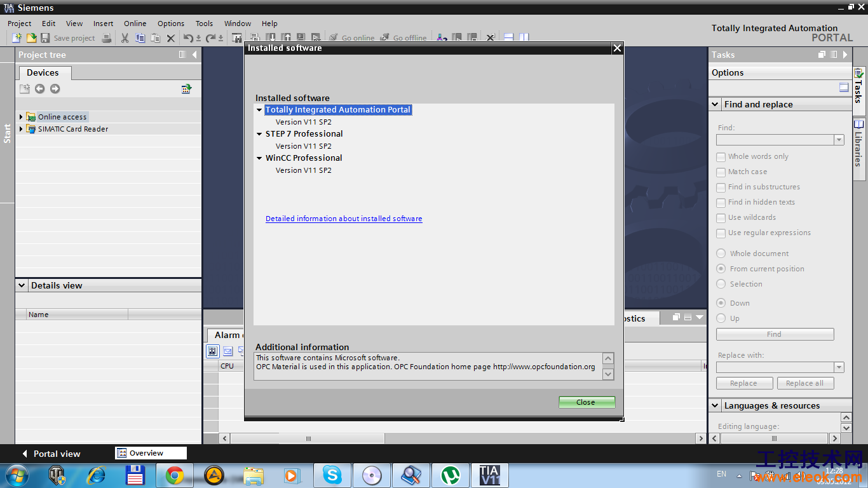
Task: Click the New project toolbar icon
Action: (17, 38)
